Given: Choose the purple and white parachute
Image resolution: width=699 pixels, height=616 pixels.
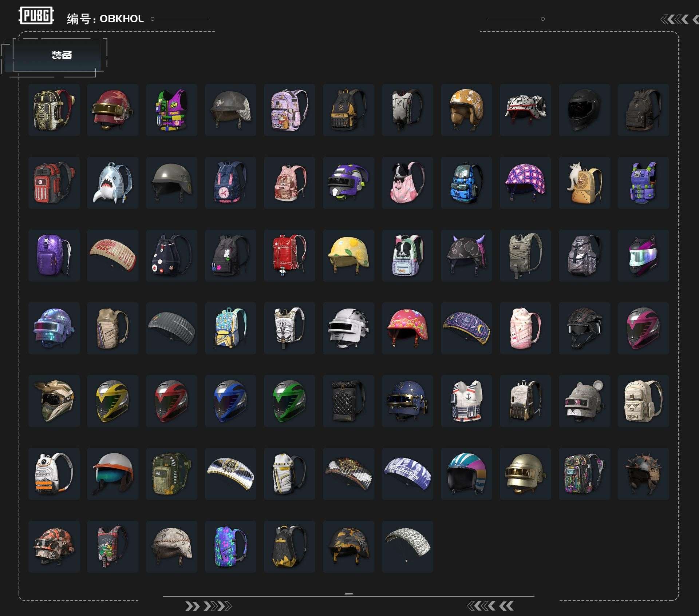Looking at the screenshot, I should 408,474.
